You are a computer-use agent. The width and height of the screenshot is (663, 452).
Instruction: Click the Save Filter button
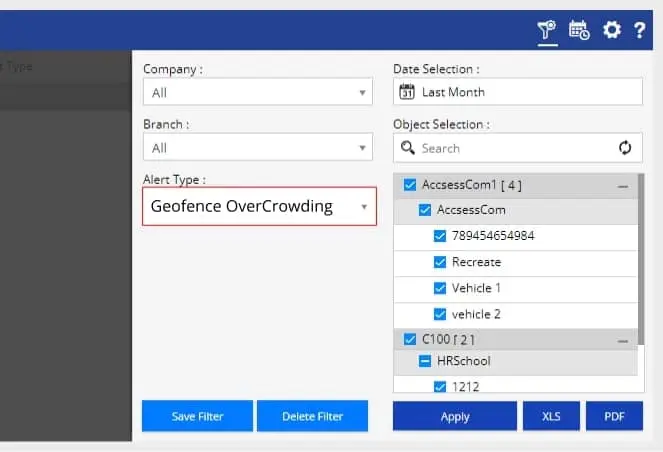[x=197, y=416]
